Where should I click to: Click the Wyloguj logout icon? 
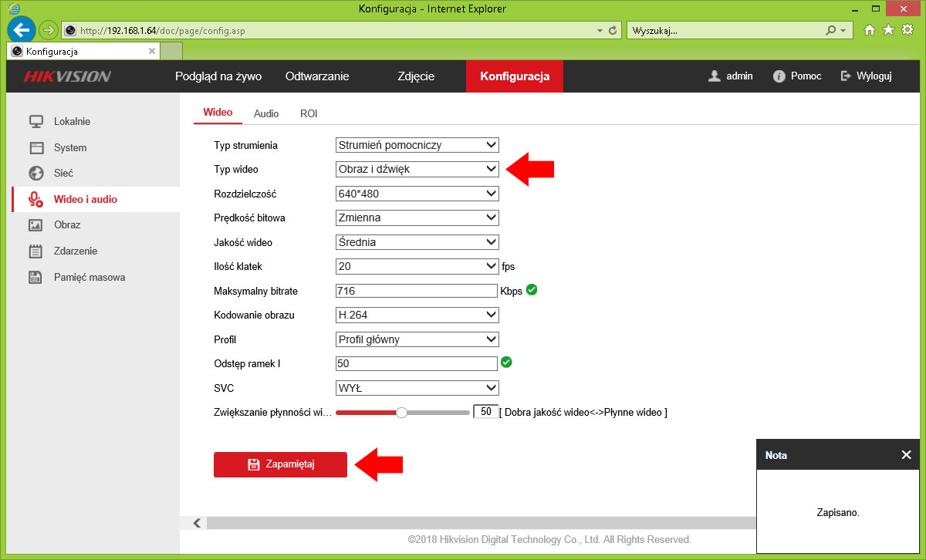tap(846, 76)
